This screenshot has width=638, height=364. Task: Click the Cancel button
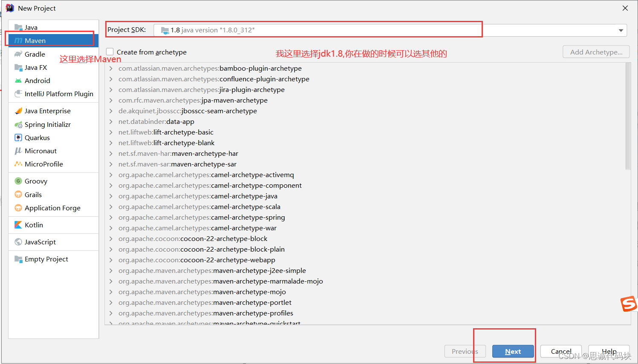[x=561, y=351]
